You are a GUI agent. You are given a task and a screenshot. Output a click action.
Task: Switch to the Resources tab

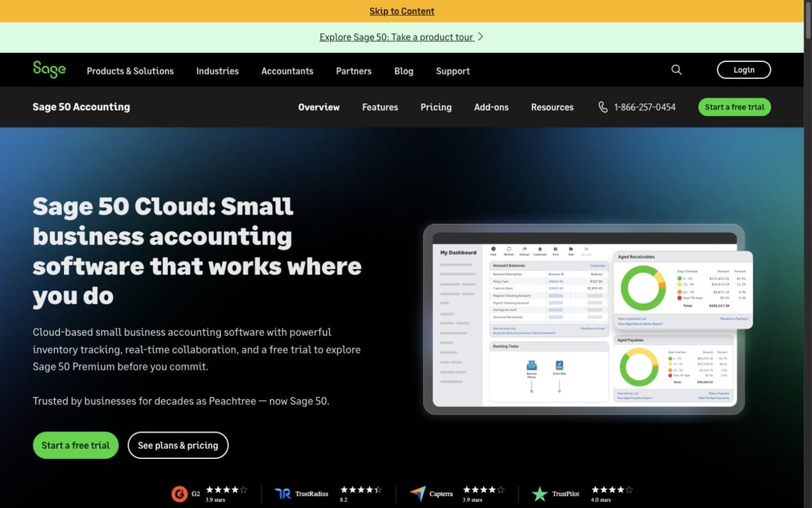552,107
